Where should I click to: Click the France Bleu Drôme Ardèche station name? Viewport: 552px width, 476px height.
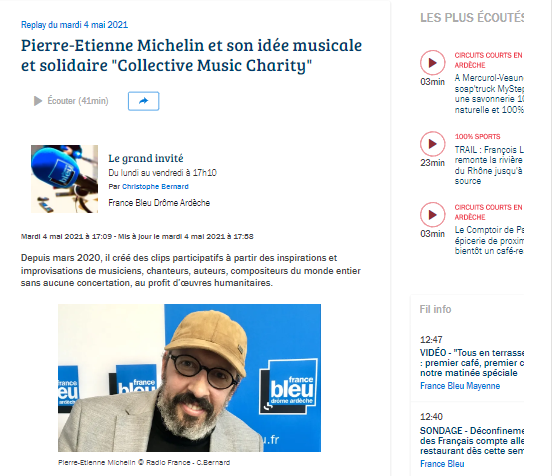[159, 203]
